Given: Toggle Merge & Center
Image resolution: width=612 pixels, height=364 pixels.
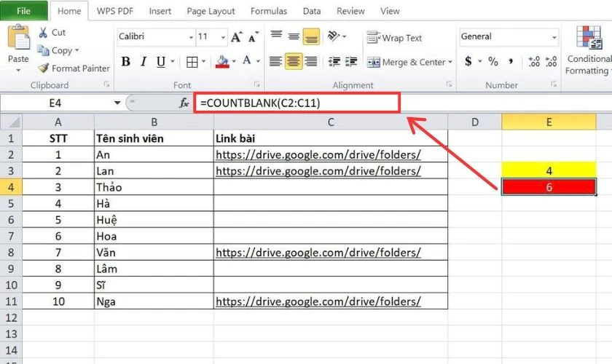Looking at the screenshot, I should pyautogui.click(x=406, y=62).
